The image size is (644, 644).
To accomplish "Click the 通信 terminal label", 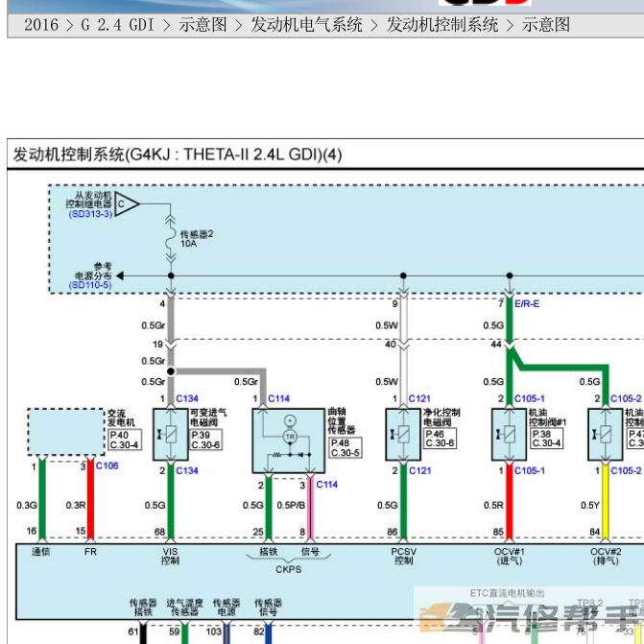I will (x=40, y=552).
